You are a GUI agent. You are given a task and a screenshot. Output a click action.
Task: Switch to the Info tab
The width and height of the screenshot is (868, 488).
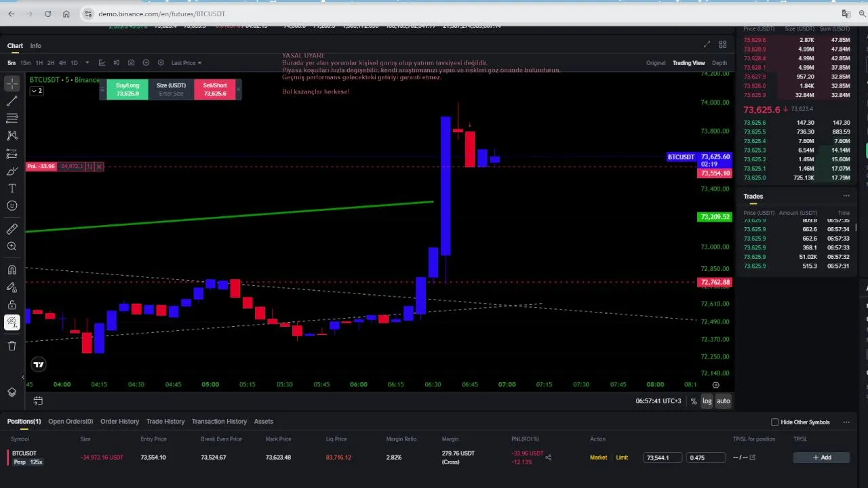point(35,45)
